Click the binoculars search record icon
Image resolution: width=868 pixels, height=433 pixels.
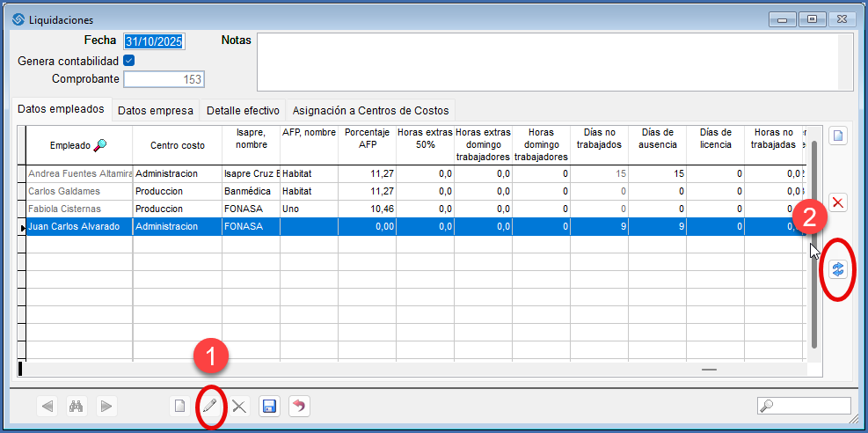pos(76,407)
